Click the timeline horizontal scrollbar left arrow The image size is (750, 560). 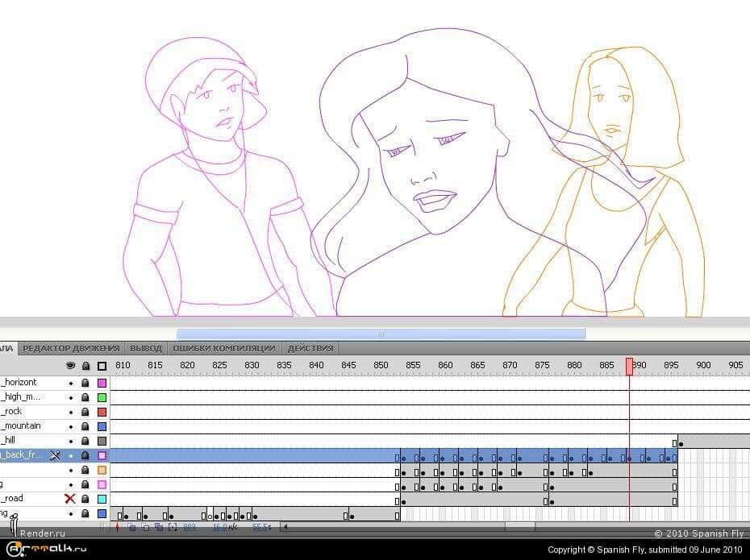(x=285, y=527)
